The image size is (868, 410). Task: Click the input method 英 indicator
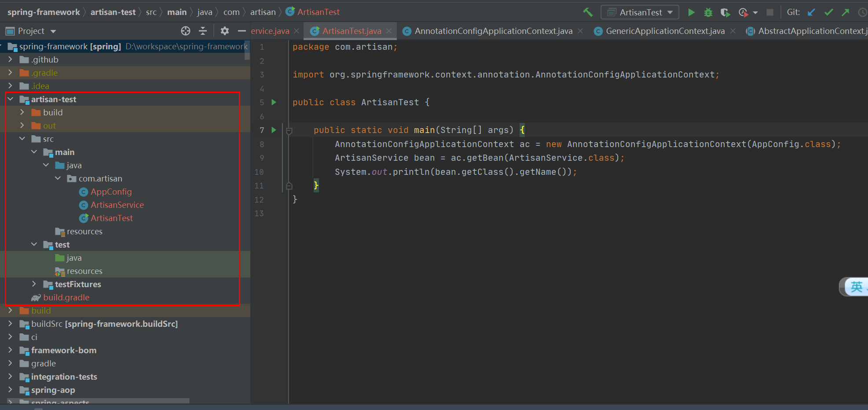tap(856, 287)
